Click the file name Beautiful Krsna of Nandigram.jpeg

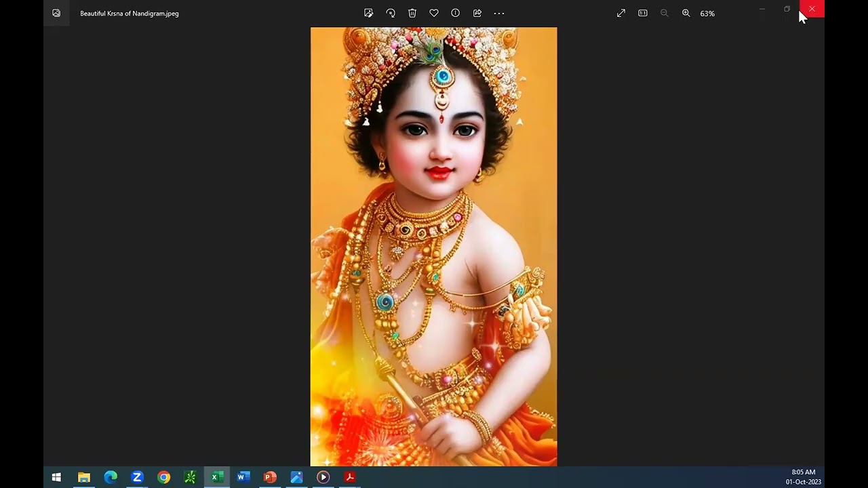coord(130,14)
